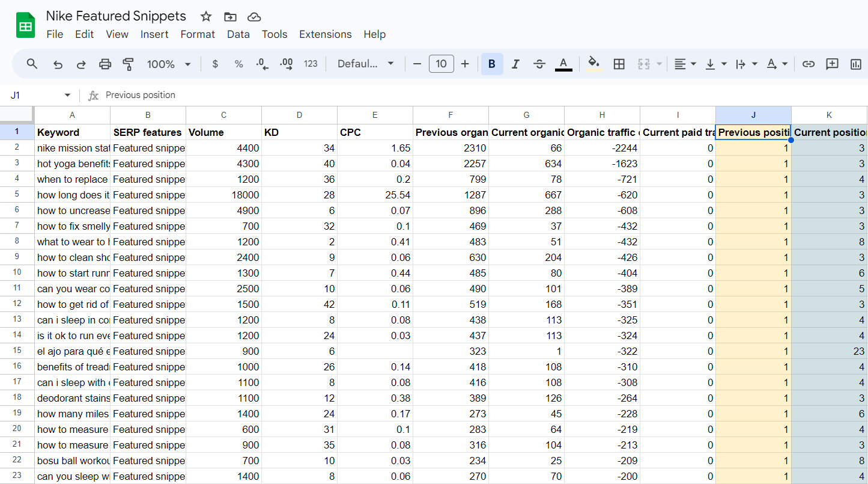Open the zoom 100% dropdown
Viewport: 868px width, 484px height.
point(169,64)
